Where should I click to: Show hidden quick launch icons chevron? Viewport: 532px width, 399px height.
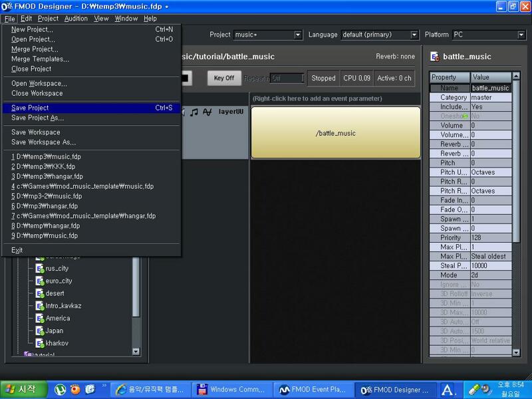coord(104,386)
